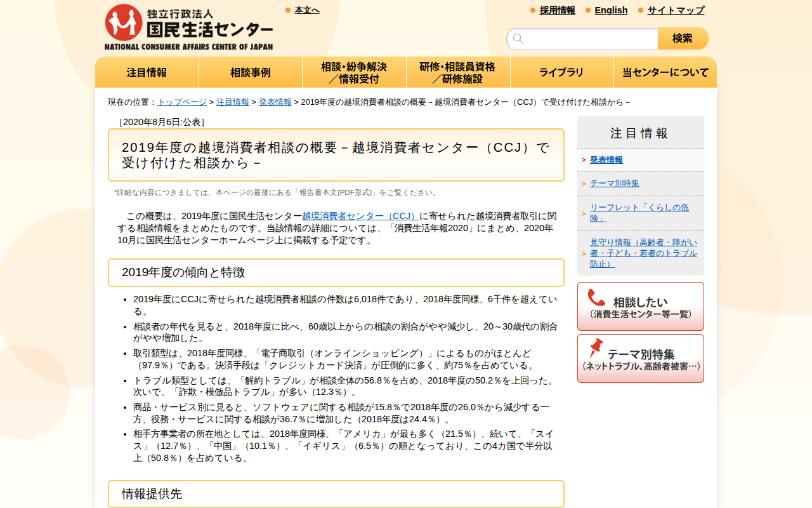The image size is (812, 508).
Task: Click the arrow icon beside 発表情報 sidebar entry
Action: tap(584, 160)
